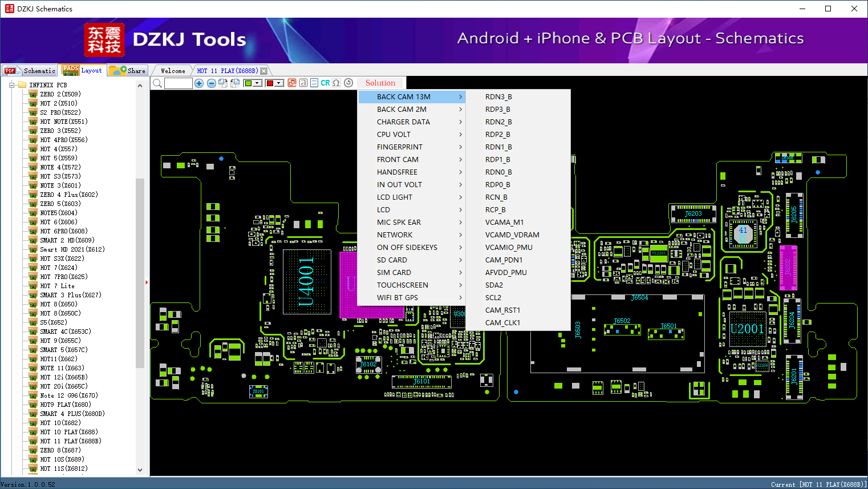Open the FRONT CAM menu entry
868x489 pixels.
click(x=412, y=160)
